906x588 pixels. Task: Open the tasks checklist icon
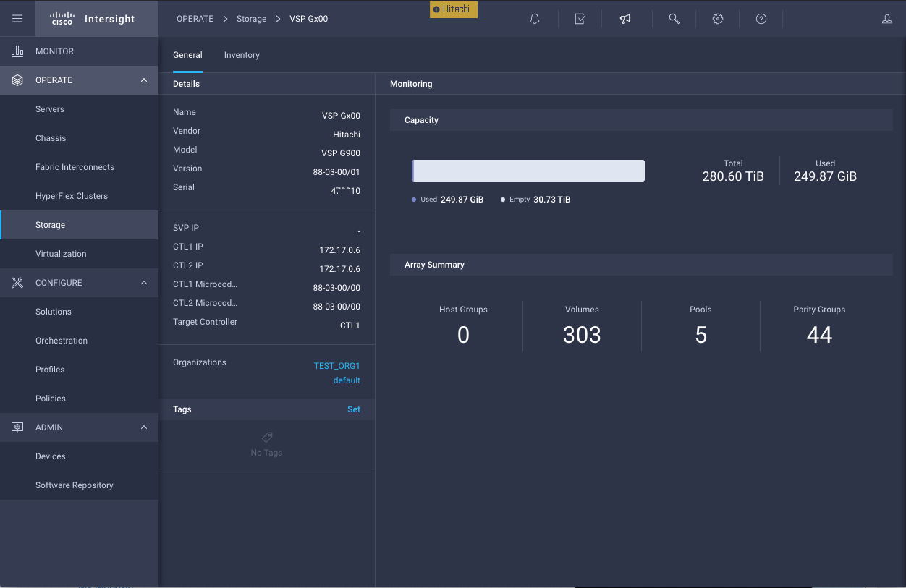pyautogui.click(x=580, y=20)
